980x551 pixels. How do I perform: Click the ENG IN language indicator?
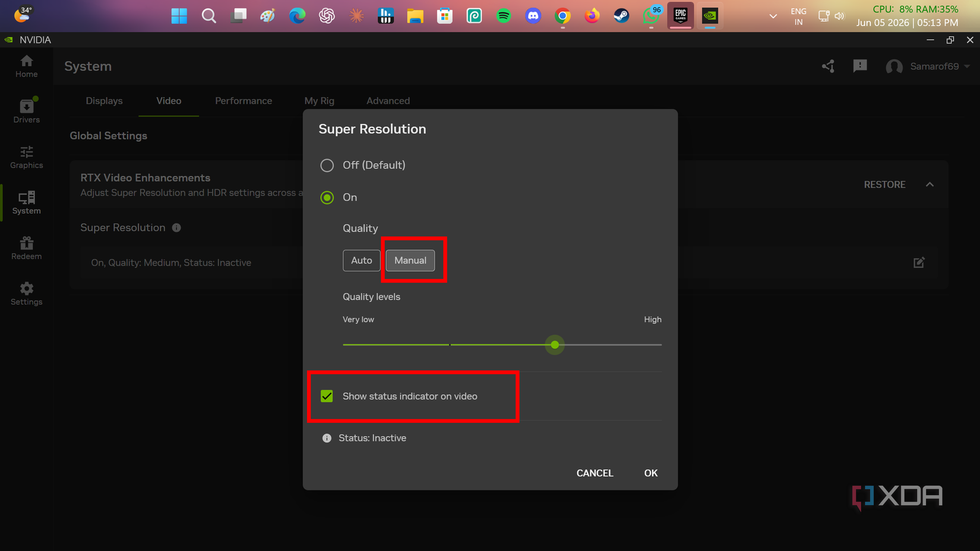[x=798, y=16]
